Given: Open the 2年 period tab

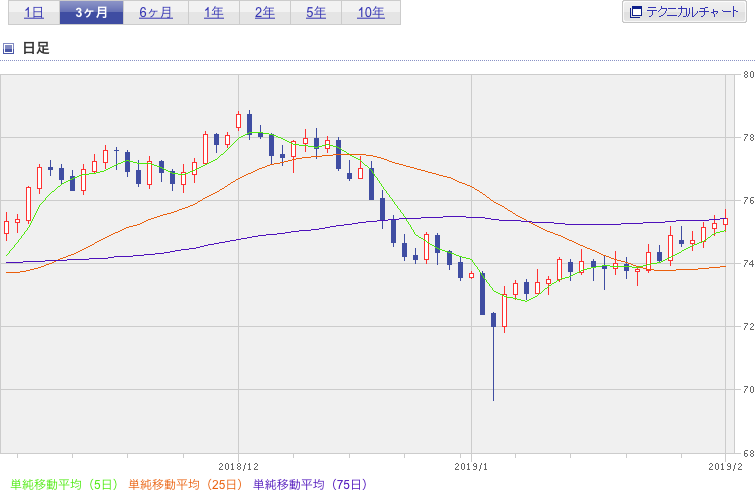Looking at the screenshot, I should (x=265, y=13).
